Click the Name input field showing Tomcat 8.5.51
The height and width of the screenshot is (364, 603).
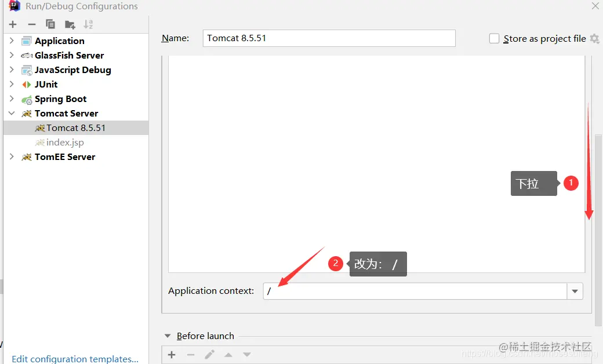pyautogui.click(x=329, y=38)
